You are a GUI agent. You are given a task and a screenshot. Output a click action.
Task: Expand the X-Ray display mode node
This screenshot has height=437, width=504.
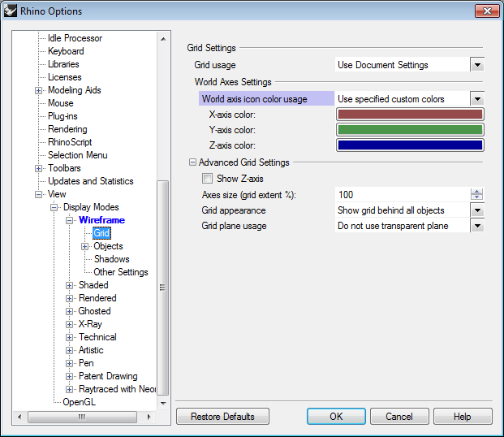[x=69, y=324]
